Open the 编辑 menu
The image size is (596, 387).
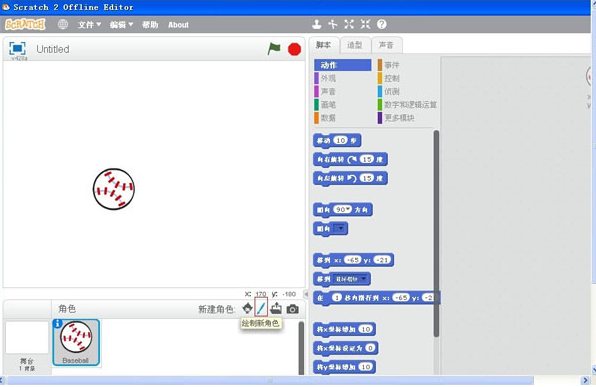121,25
